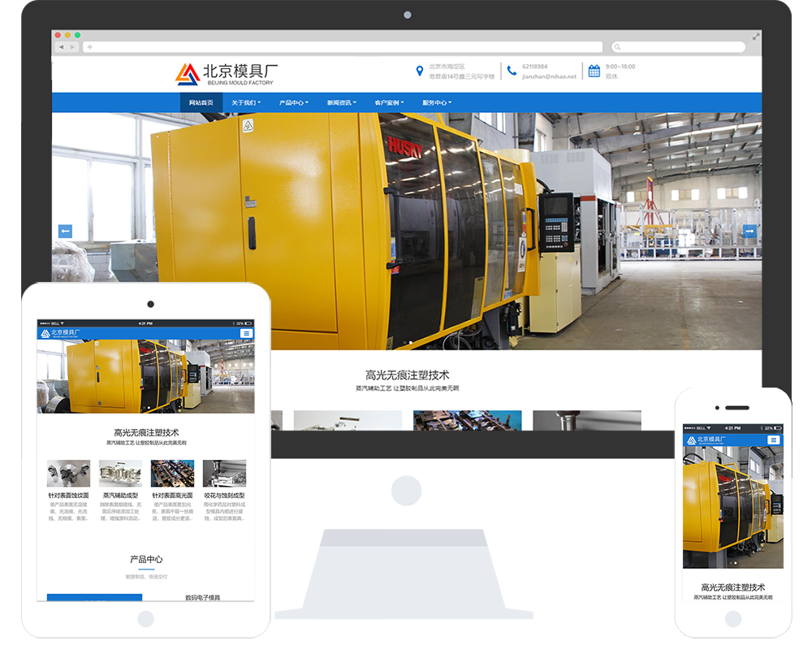Viewport: 812px width, 650px height.
Task: Click the gray drill thumbnail on desktop page
Action: 587,420
